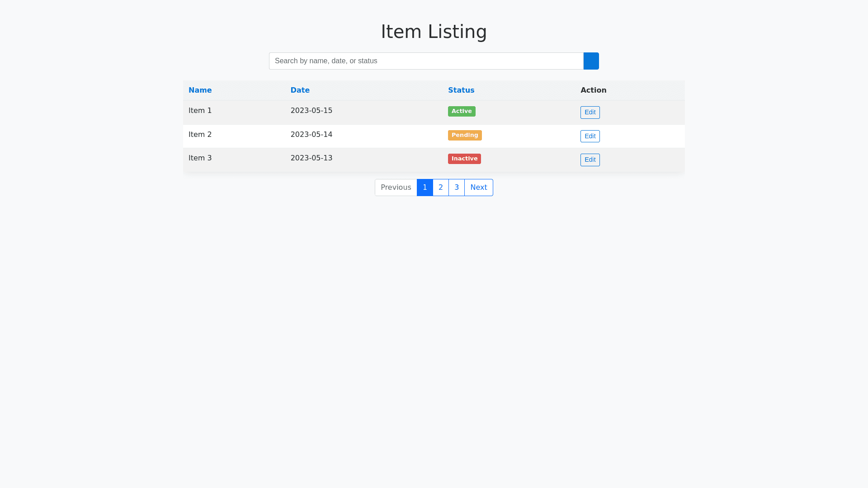Click the blue search button
The width and height of the screenshot is (868, 488).
pyautogui.click(x=591, y=61)
